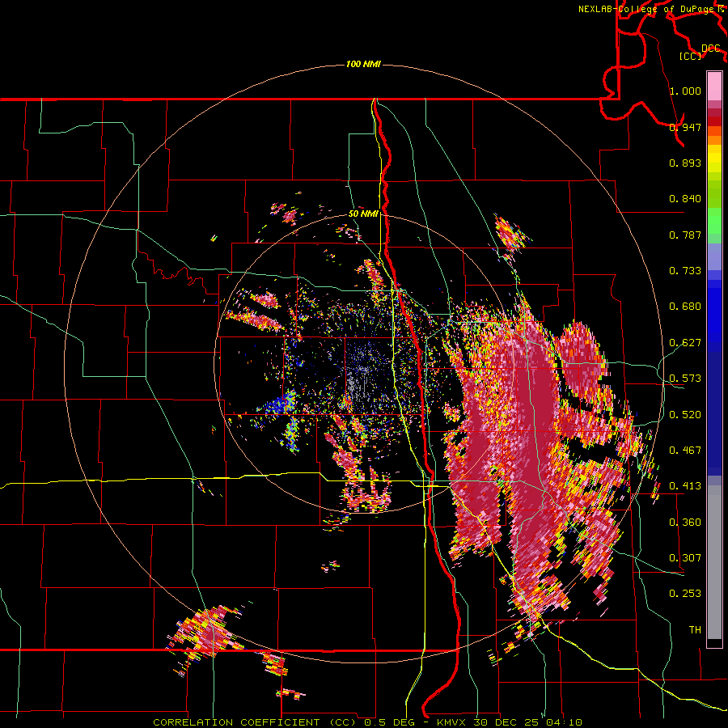Click the pink top segment of color bar
Viewport: 728px width, 728px height.
(714, 86)
